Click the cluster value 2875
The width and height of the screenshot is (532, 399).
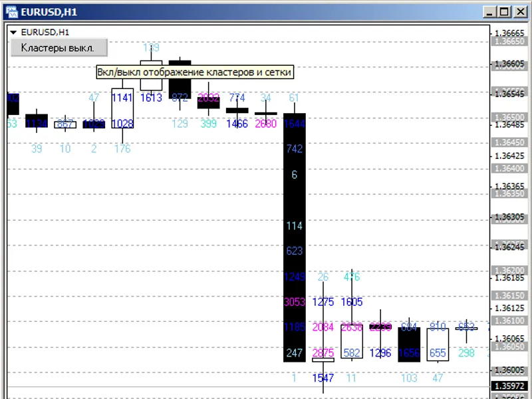(323, 353)
